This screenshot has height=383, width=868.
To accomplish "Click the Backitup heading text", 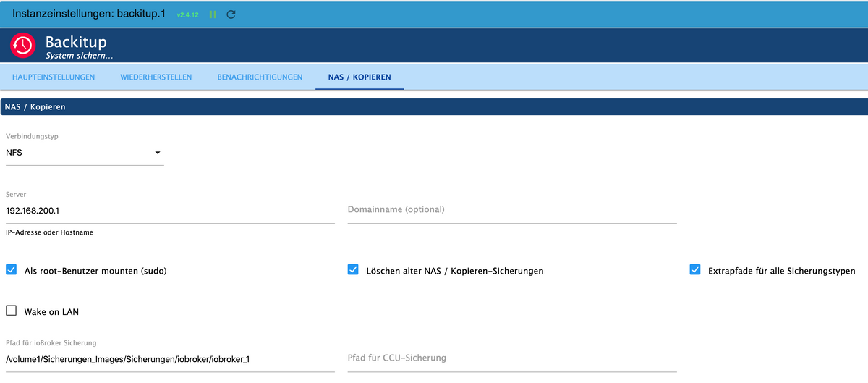I will click(x=76, y=43).
